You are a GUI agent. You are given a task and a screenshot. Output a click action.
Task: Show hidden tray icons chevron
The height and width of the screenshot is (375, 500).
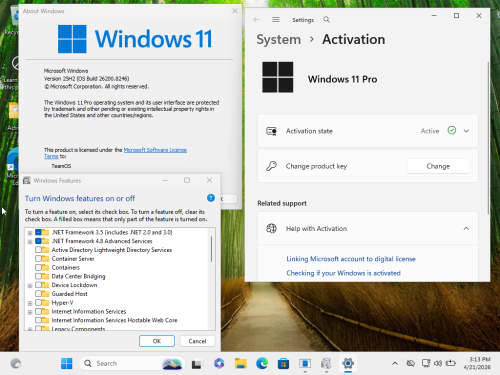point(395,363)
